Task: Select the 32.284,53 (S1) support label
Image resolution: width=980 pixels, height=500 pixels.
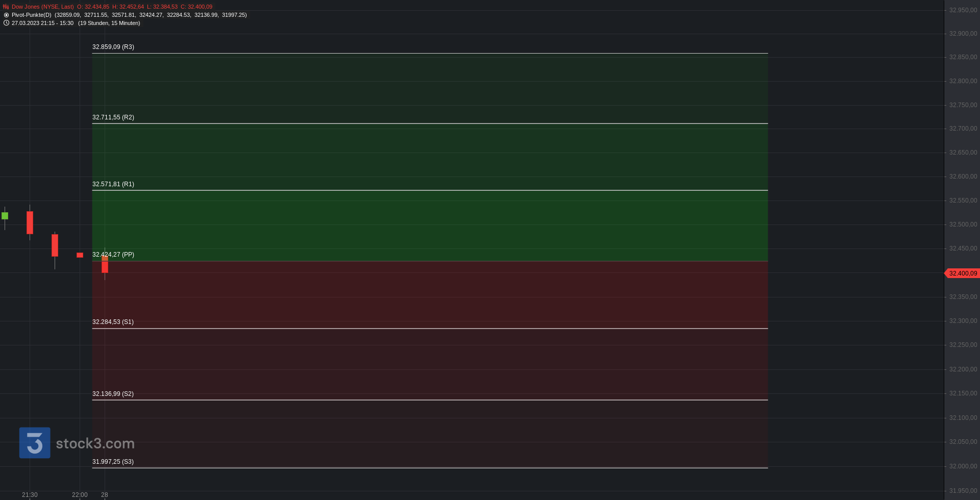Action: 113,322
